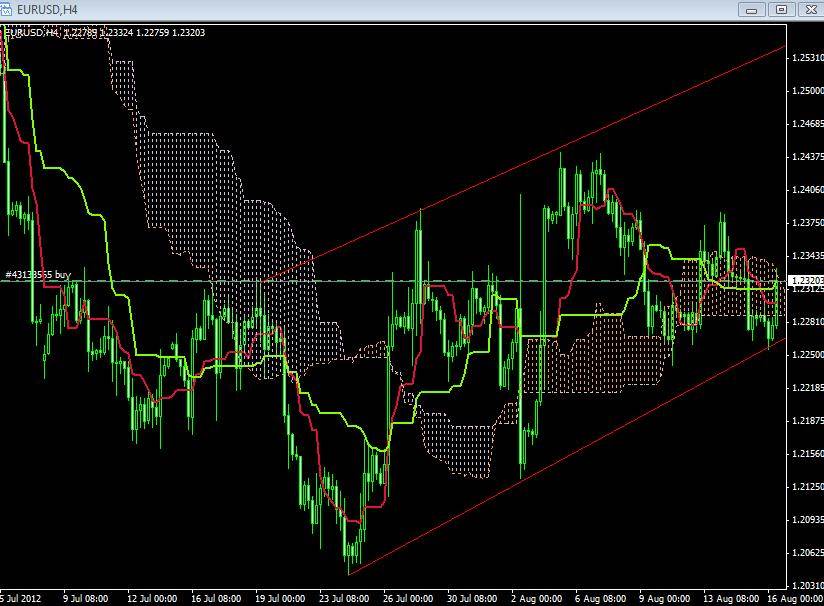Click the 1.22500 price axis label
Viewport: 824px width, 606px height.
tap(808, 355)
